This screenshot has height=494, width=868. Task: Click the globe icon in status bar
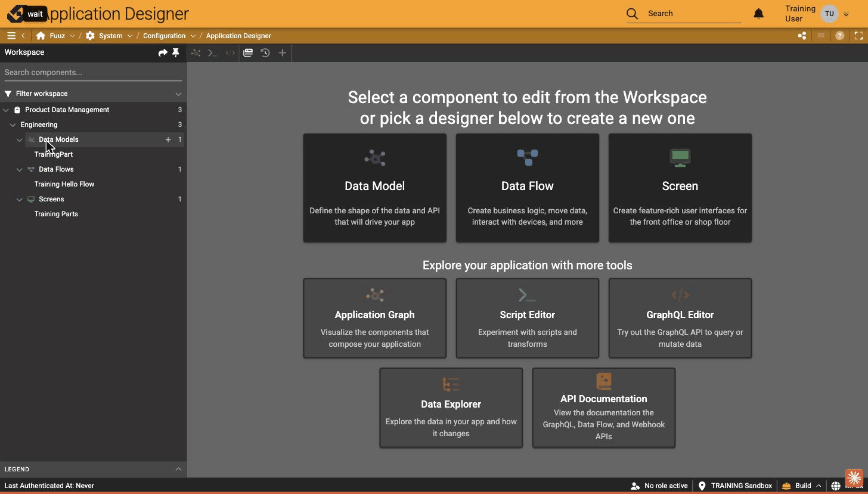(x=836, y=486)
